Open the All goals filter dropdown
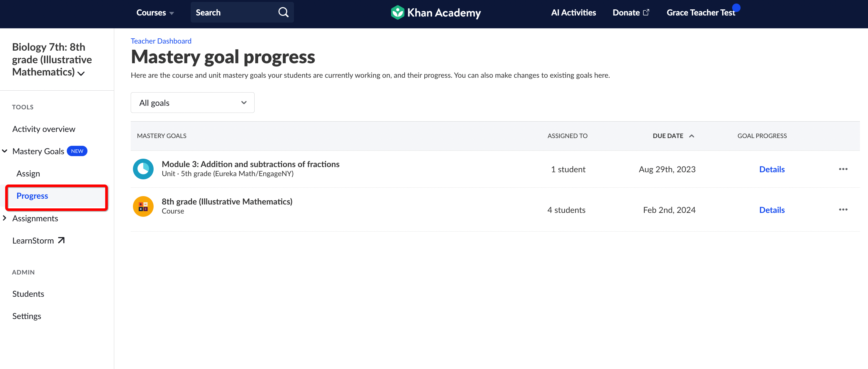The width and height of the screenshot is (868, 369). pyautogui.click(x=192, y=102)
